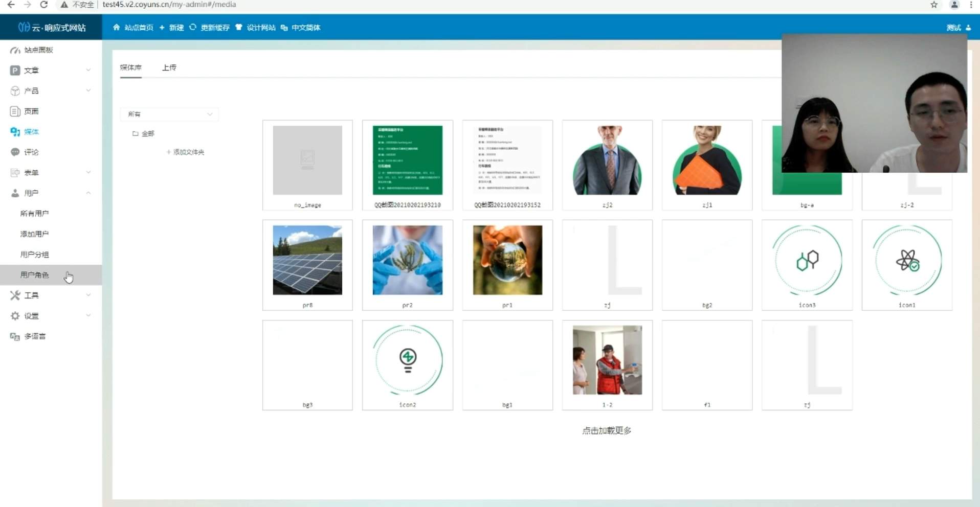
Task: Click the home icon beside 站点首页
Action: 117,27
